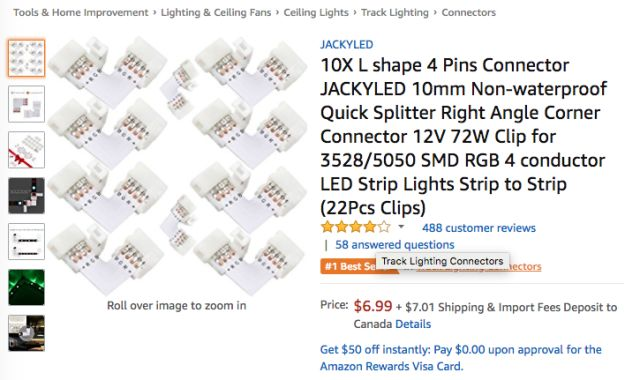Open the Tools & Home Improvement breadcrumb
Viewport: 640px width, 380px height.
(x=81, y=13)
